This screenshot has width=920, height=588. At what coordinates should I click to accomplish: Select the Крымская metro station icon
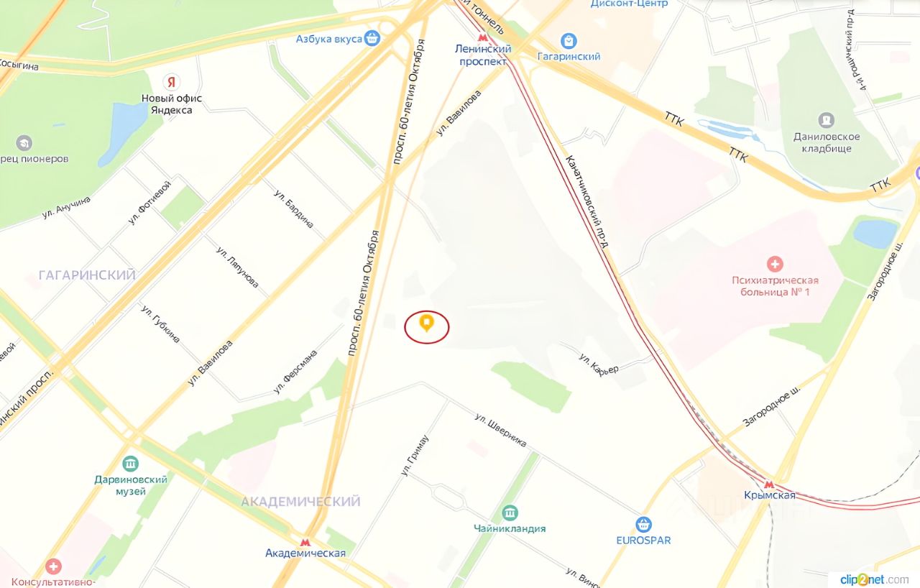(x=768, y=484)
